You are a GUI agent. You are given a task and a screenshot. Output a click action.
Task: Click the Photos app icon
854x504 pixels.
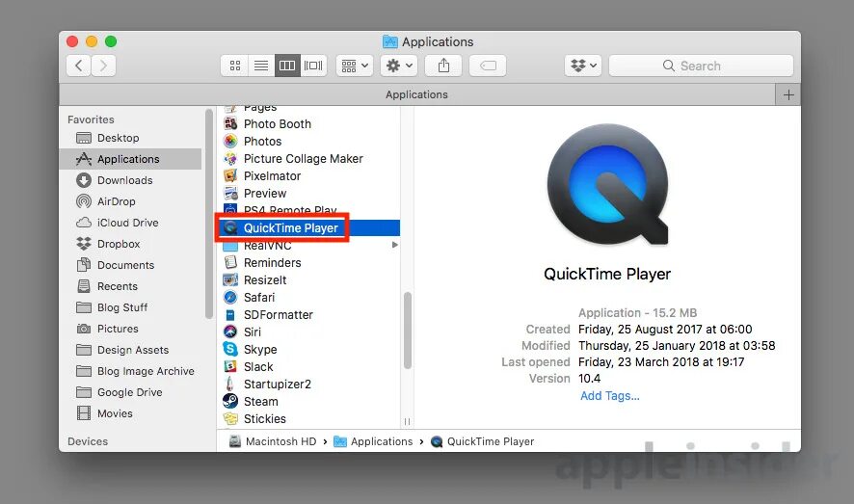pos(230,141)
